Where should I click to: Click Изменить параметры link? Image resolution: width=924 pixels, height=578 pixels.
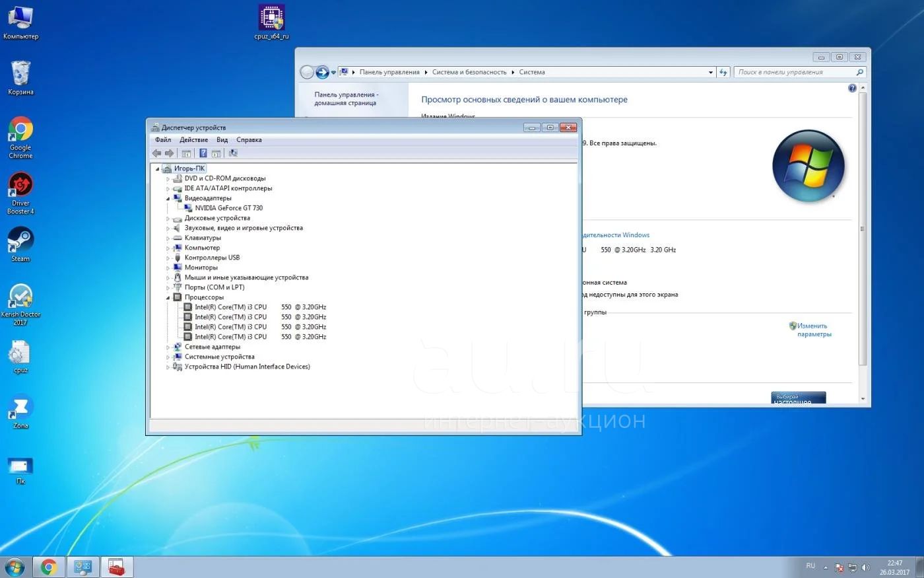(x=814, y=330)
